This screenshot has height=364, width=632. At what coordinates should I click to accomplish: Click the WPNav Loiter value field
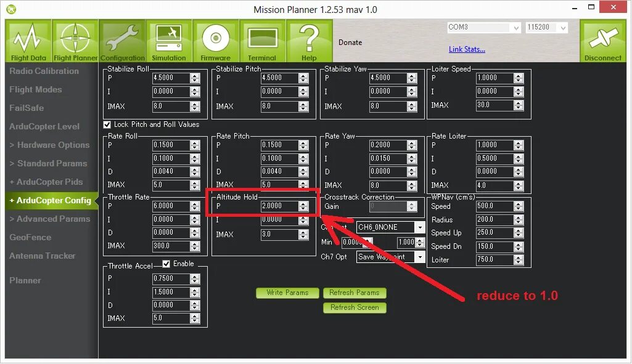pyautogui.click(x=495, y=260)
